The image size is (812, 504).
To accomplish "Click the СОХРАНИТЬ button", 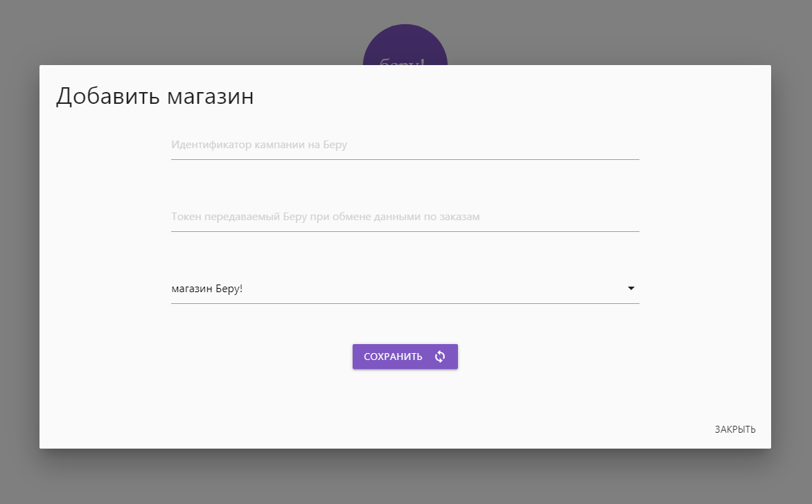I will click(405, 357).
